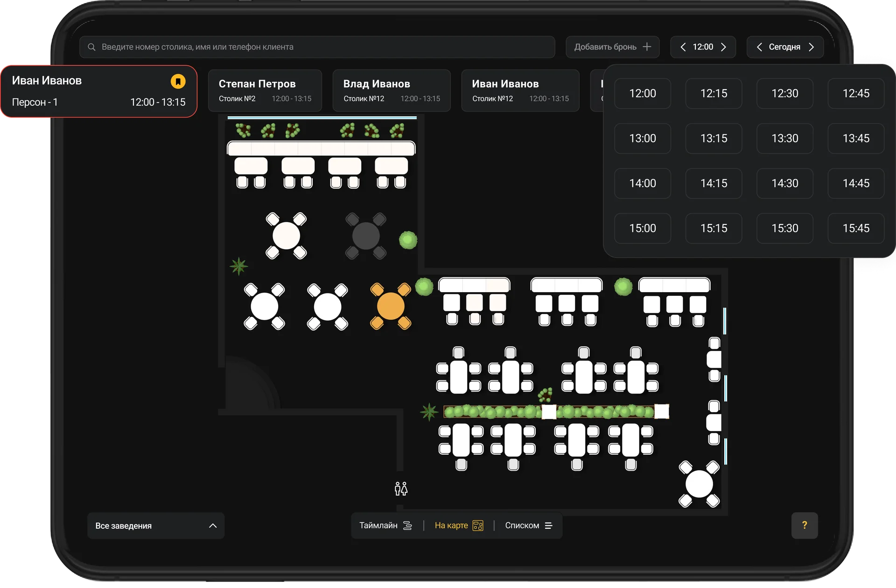Select the 15:30 time slot
Screen dimensions: 896x588
785,228
